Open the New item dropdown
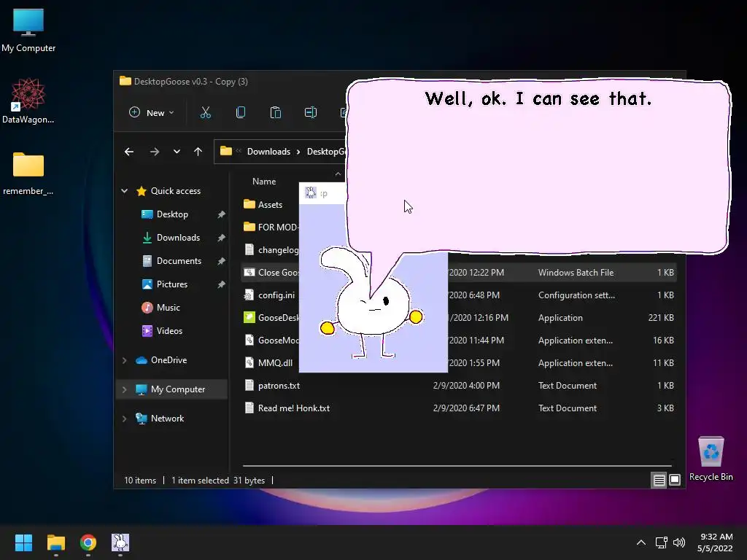Image resolution: width=747 pixels, height=560 pixels. (152, 113)
